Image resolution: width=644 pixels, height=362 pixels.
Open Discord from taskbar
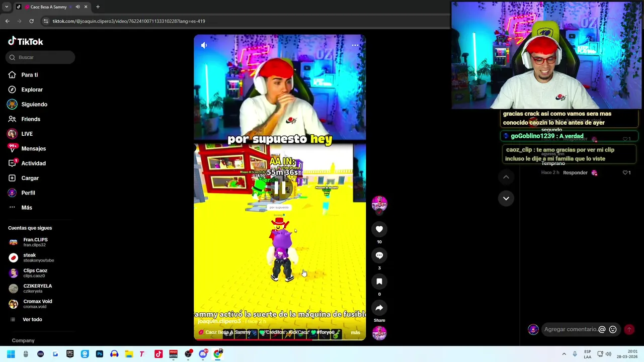point(203,354)
